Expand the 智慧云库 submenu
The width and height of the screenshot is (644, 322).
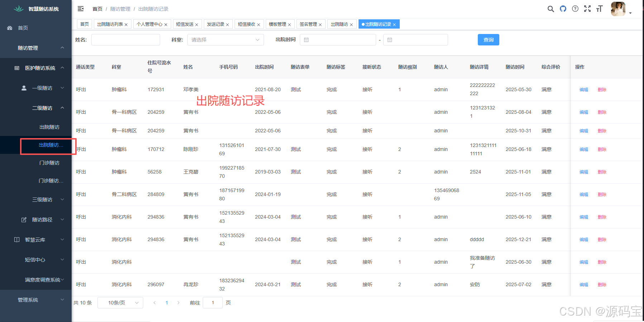click(x=36, y=240)
